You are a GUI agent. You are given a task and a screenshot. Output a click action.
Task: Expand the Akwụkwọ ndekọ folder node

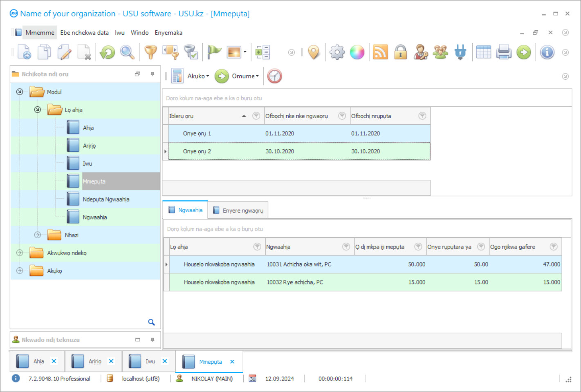click(x=20, y=253)
